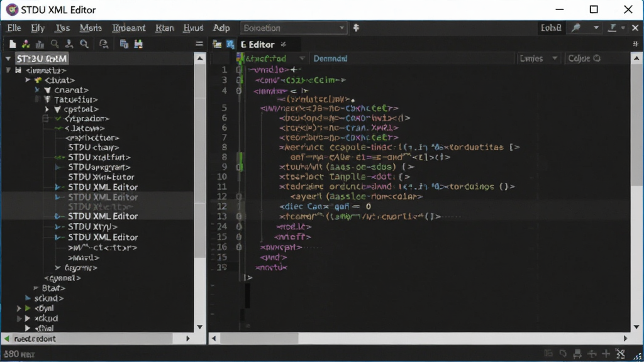The image size is (644, 362).
Task: Click the printer icon in the status bar
Action: [577, 353]
